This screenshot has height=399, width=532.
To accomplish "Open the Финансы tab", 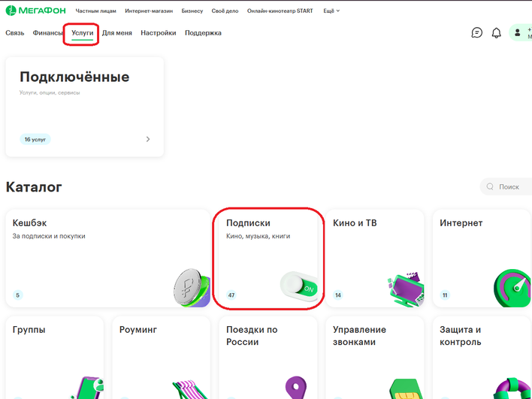I will [47, 33].
